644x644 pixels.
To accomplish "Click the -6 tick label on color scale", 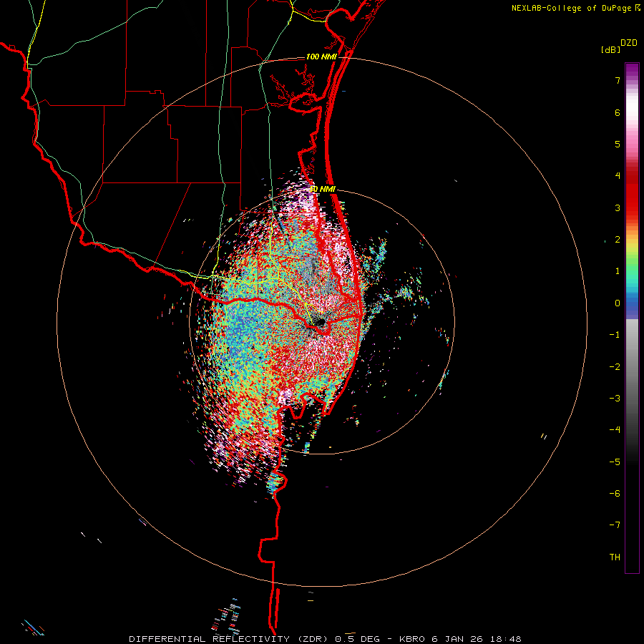I will (615, 494).
